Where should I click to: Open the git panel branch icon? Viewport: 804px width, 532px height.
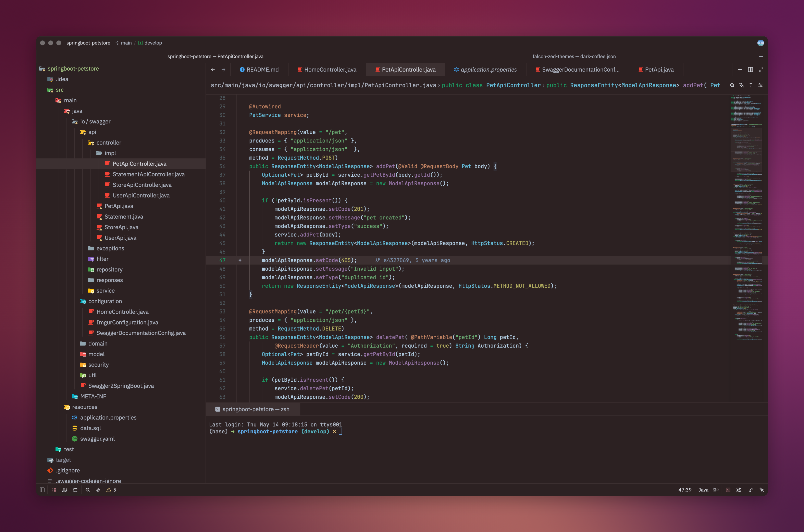pos(751,490)
